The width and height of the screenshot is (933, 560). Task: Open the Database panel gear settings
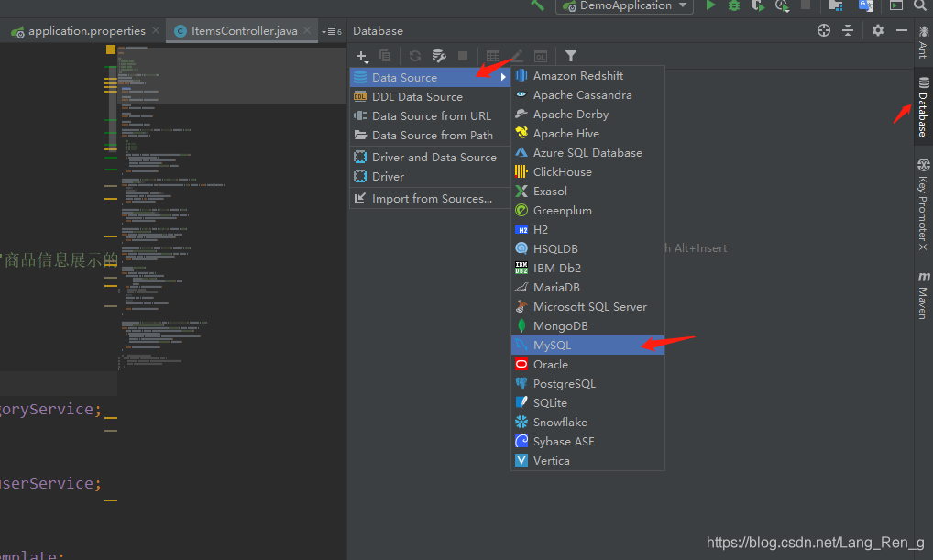coord(878,30)
